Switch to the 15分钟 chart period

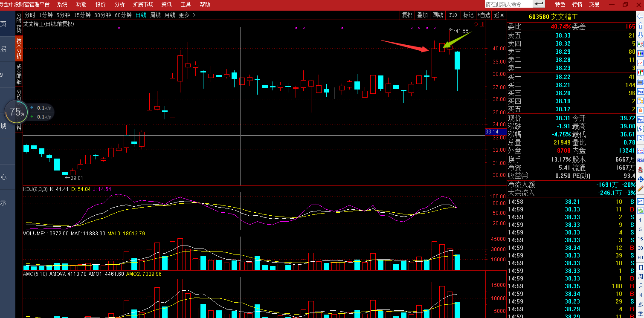(x=82, y=15)
